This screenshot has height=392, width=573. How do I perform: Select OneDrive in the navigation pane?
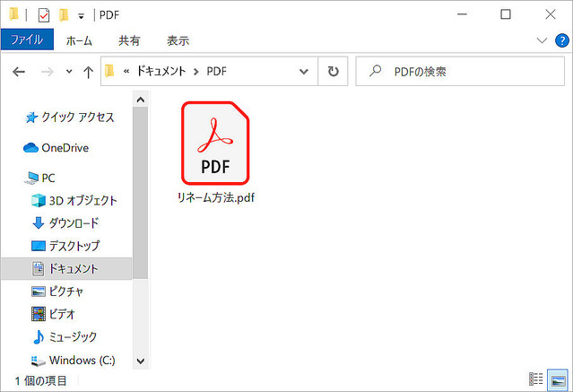pos(65,148)
